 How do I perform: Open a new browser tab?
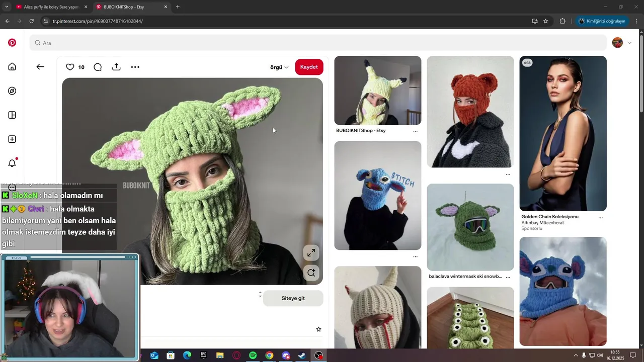click(x=178, y=7)
